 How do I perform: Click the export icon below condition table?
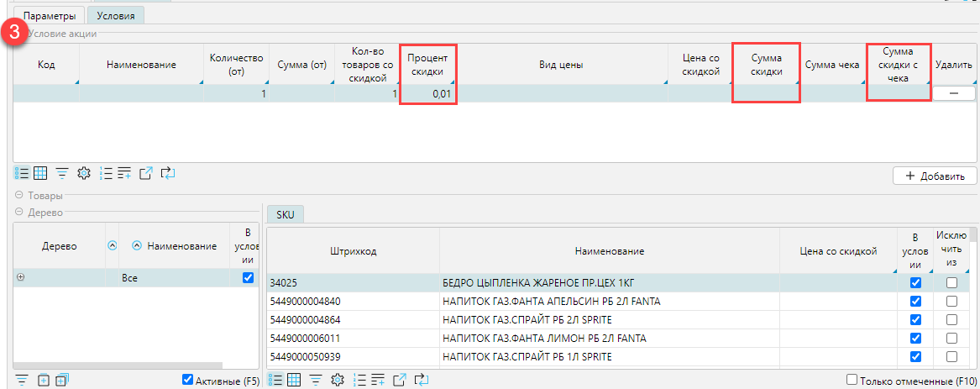coord(146,173)
